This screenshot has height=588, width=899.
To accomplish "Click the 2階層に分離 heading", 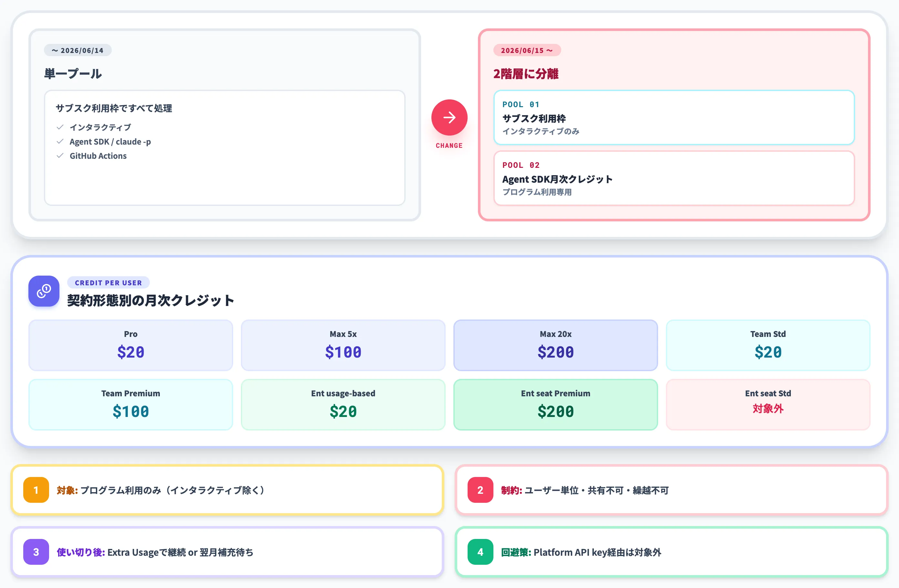I will (x=526, y=74).
